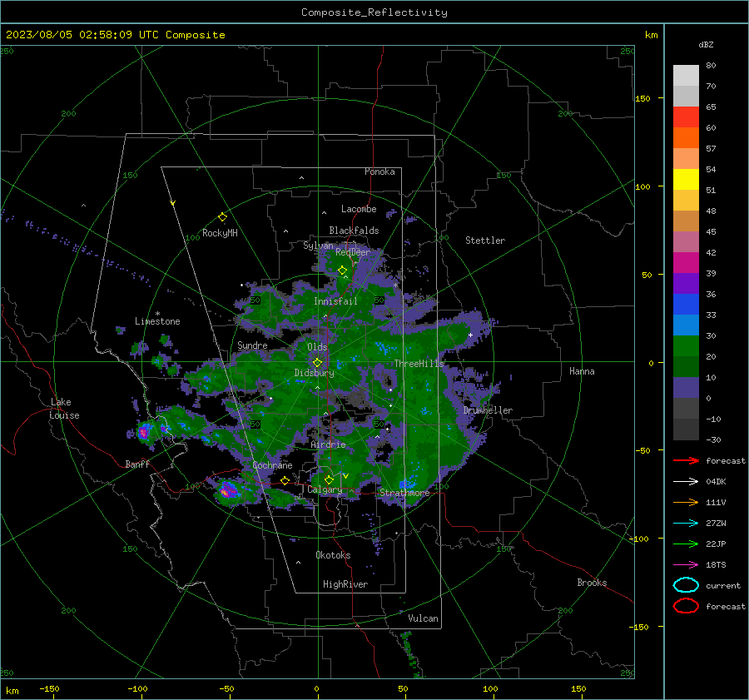Click the red forecast arrow in legend
This screenshot has height=700, width=749.
click(x=686, y=460)
